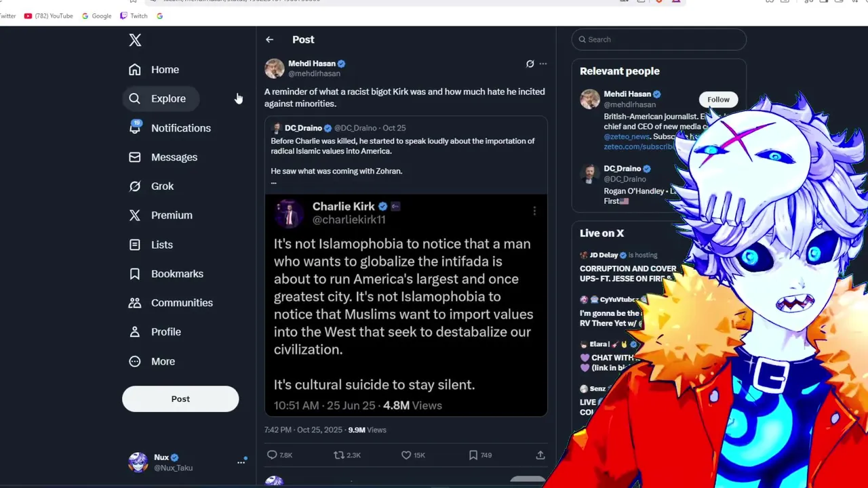868x488 pixels.
Task: Go back using the arrow icon
Action: pyautogui.click(x=269, y=40)
